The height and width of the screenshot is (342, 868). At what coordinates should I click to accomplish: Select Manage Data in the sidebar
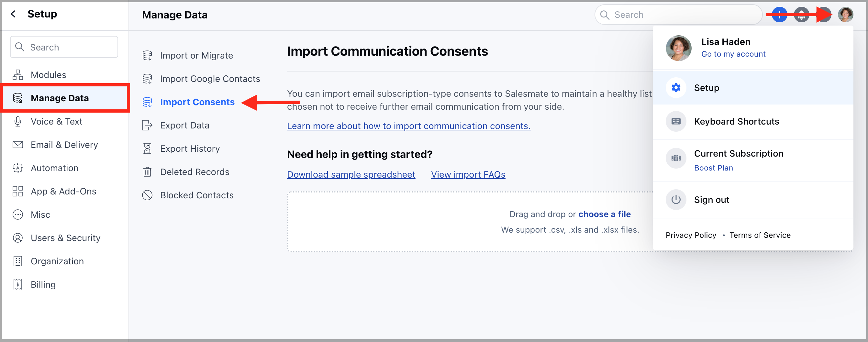click(60, 98)
